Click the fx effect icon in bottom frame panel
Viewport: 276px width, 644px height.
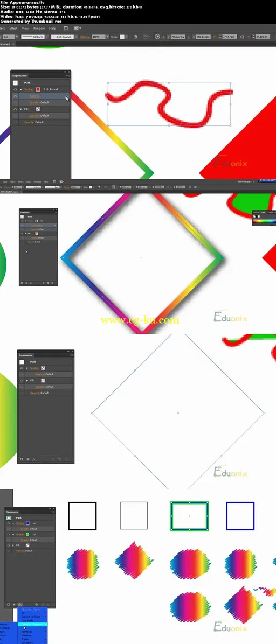[20, 605]
